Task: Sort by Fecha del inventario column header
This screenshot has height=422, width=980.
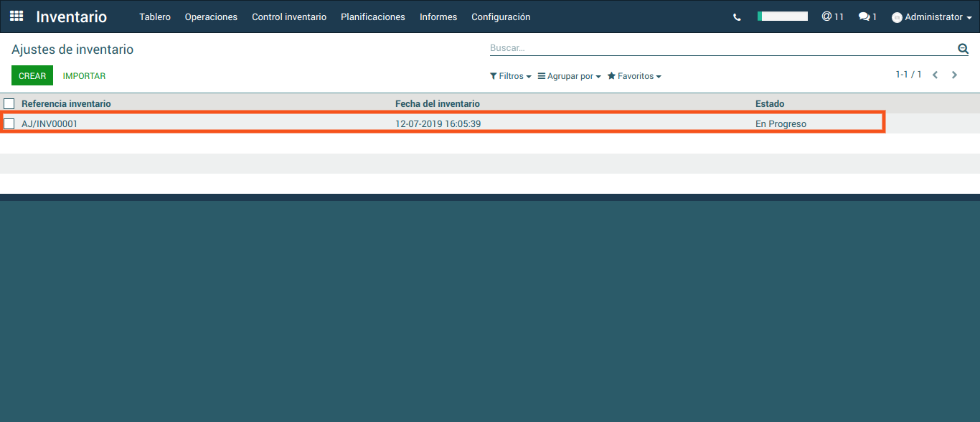Action: pyautogui.click(x=438, y=104)
